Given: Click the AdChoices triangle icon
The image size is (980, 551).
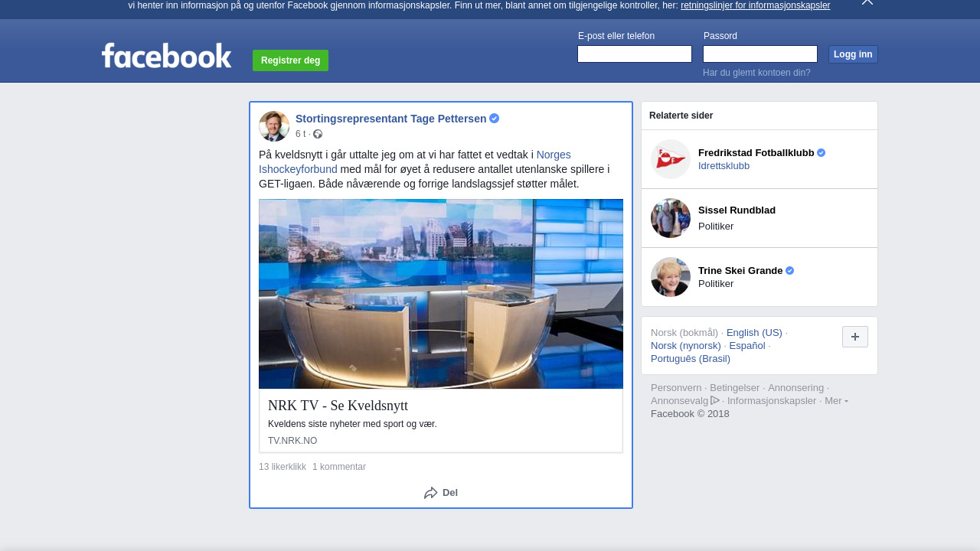Looking at the screenshot, I should click(715, 400).
